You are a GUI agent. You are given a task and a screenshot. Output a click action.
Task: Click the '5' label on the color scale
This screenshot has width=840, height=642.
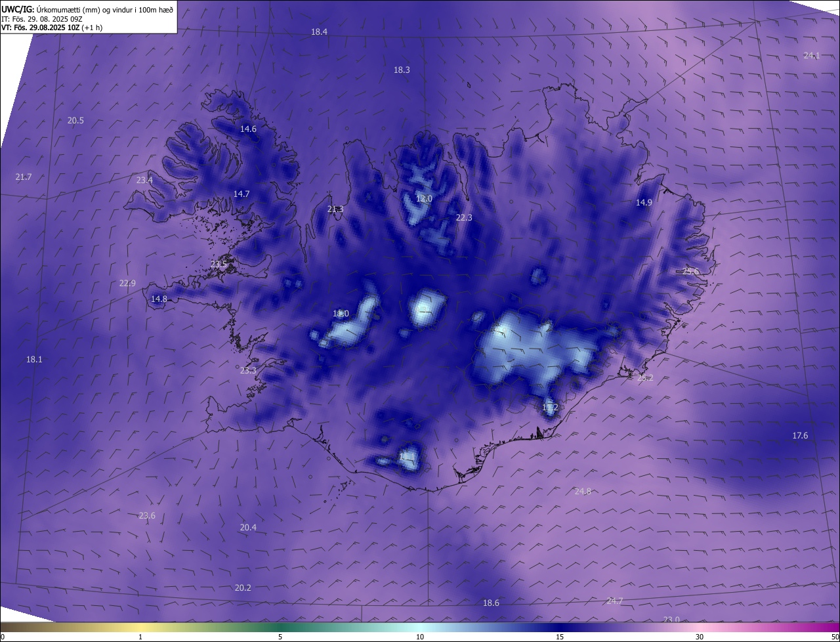pyautogui.click(x=280, y=637)
